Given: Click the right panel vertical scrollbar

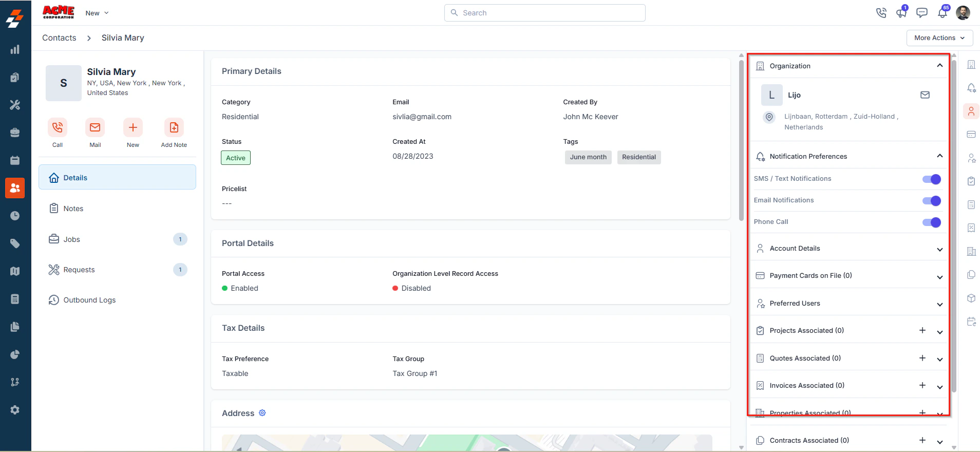Looking at the screenshot, I should [954, 226].
